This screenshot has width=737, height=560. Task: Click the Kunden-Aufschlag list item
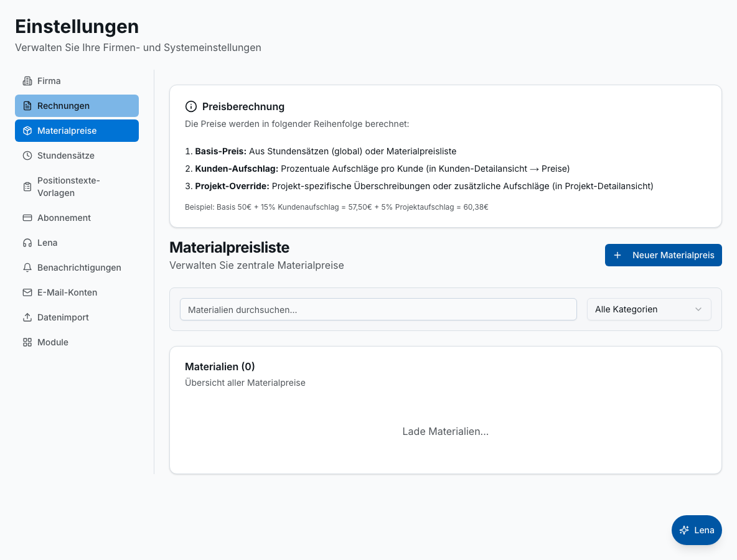[x=377, y=169]
